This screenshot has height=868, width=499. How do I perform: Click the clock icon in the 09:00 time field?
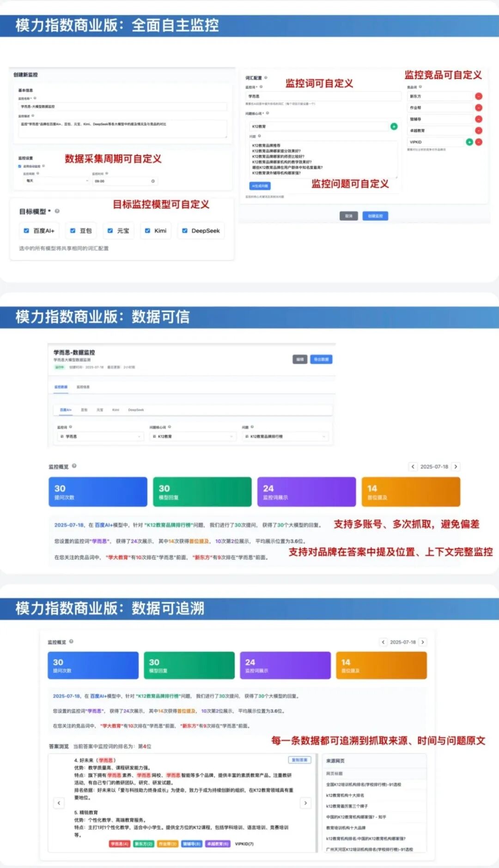coord(153,181)
